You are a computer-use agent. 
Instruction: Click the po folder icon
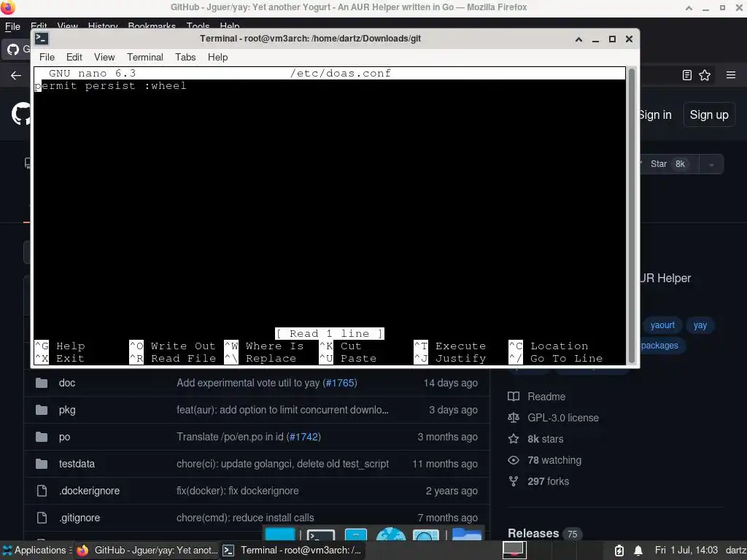(42, 437)
